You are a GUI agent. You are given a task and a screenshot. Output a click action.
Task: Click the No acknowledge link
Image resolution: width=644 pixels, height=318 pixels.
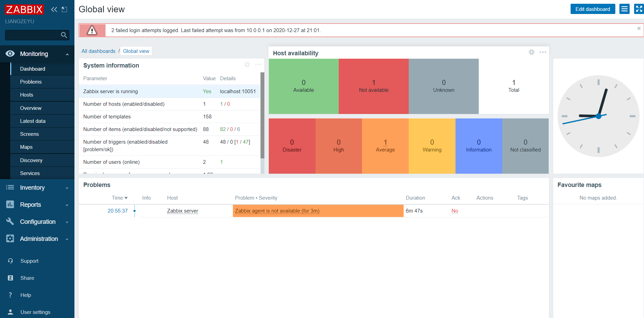pyautogui.click(x=455, y=211)
